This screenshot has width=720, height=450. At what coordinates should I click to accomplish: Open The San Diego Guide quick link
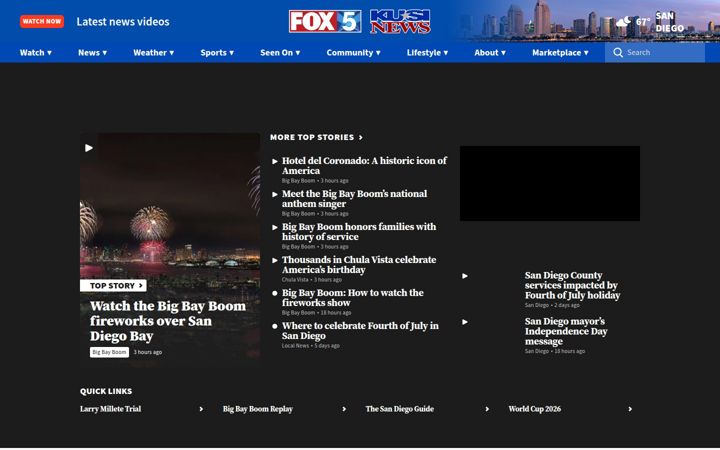coord(399,409)
